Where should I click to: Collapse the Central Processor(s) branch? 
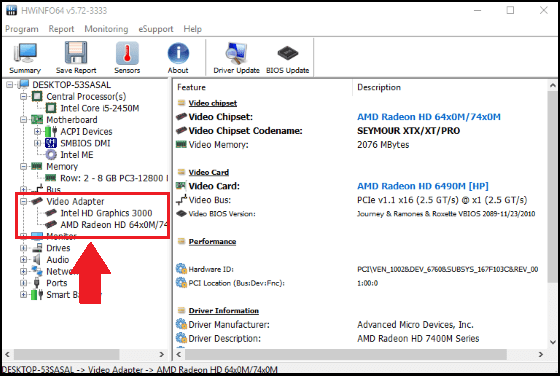[24, 96]
